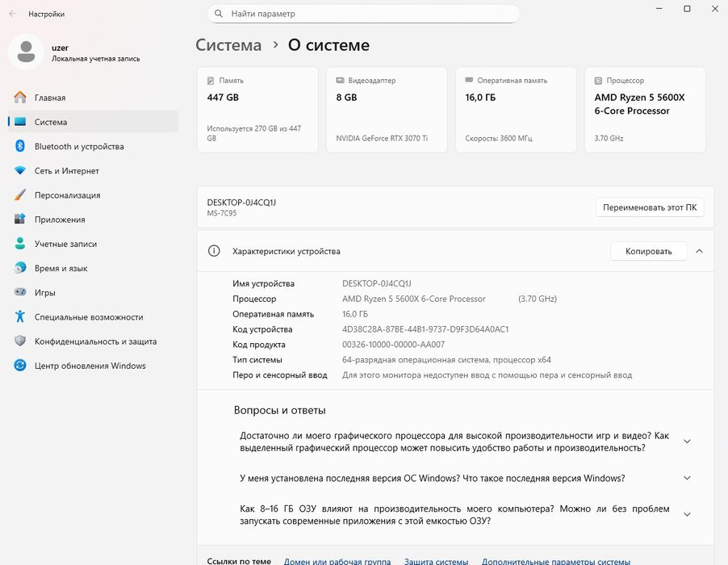Open the Главная section label
728x565 pixels.
(x=50, y=98)
